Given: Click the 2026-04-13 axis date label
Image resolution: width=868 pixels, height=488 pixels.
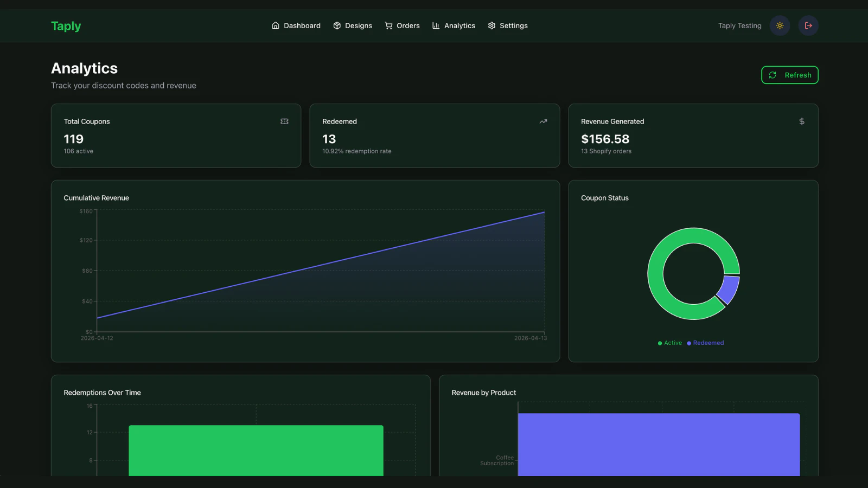Looking at the screenshot, I should [531, 338].
